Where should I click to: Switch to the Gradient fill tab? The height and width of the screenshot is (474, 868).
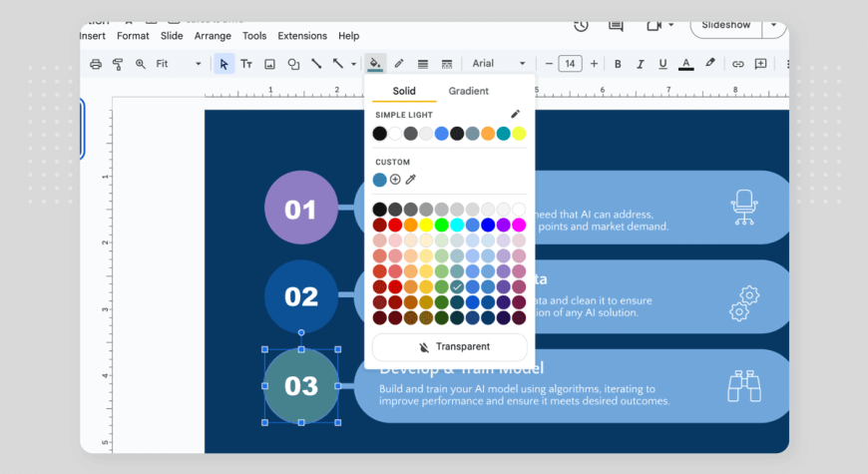click(468, 91)
